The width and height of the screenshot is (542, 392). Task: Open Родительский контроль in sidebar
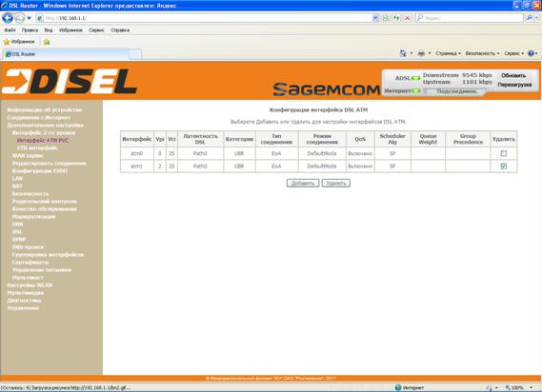pos(45,202)
